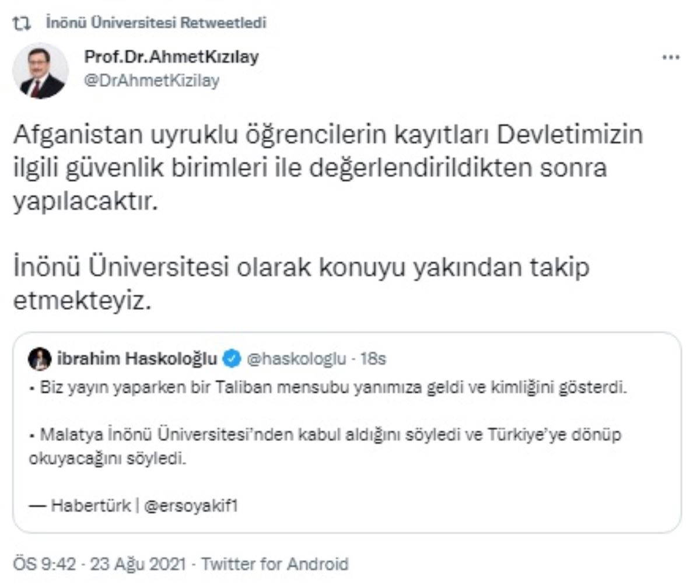The height and width of the screenshot is (588, 700).
Task: Click the main tweet text about Afganistan students
Action: pyautogui.click(x=327, y=169)
